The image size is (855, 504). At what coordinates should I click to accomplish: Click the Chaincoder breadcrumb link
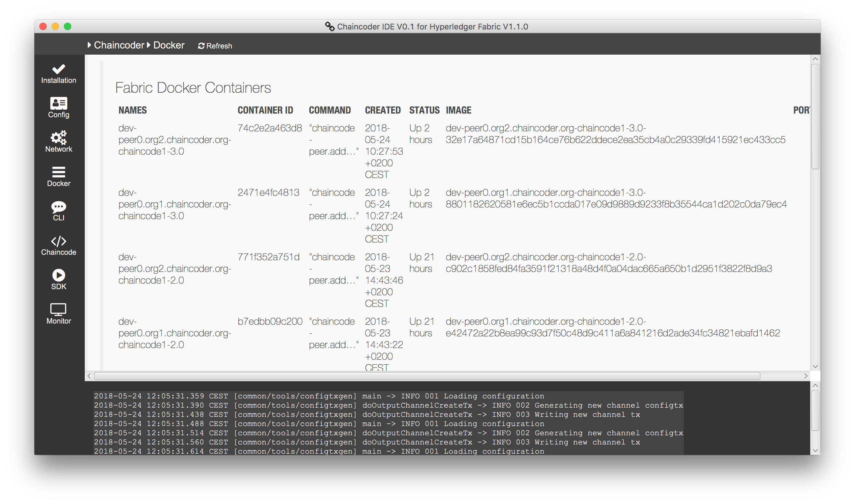point(119,45)
